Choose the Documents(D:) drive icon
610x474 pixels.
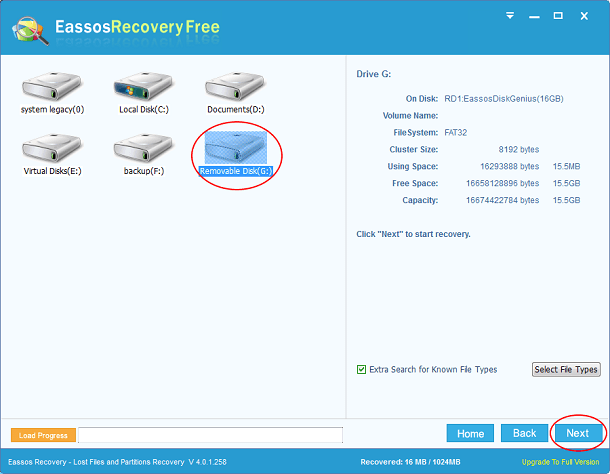point(235,86)
